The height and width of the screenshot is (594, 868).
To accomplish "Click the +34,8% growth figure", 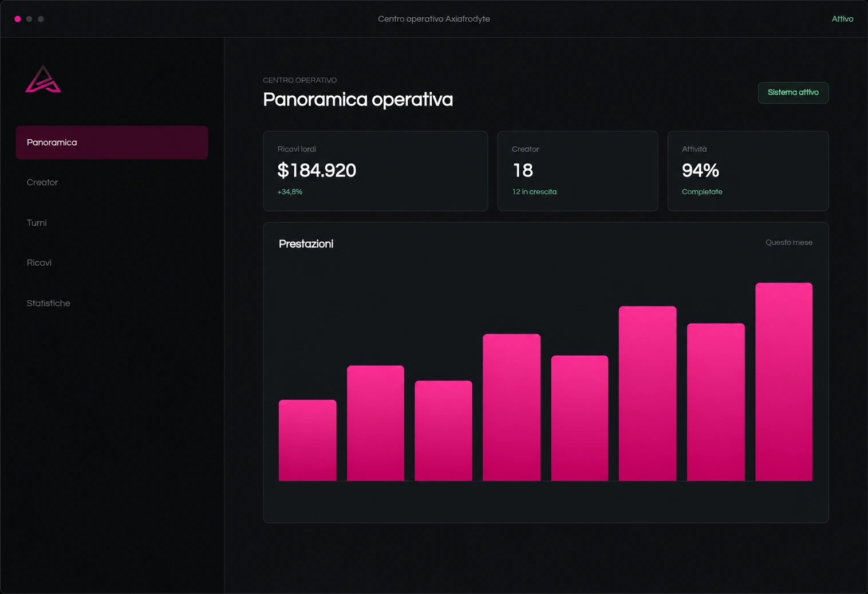I will click(290, 192).
